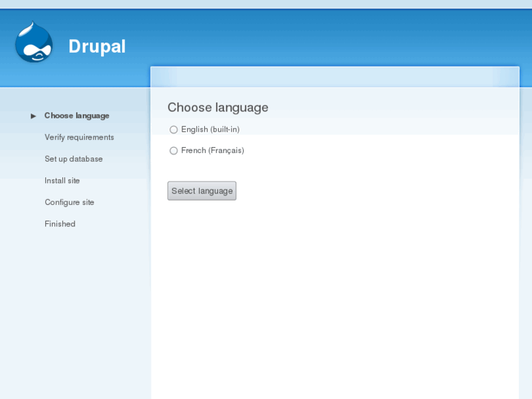Select the French (Français) radio button

pos(173,151)
